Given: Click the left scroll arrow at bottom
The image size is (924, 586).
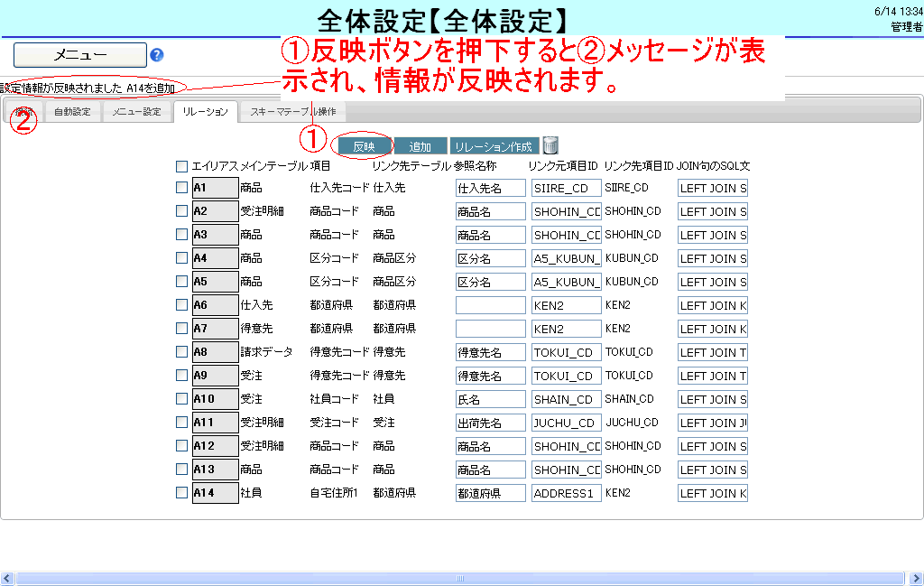Looking at the screenshot, I should click(7, 579).
